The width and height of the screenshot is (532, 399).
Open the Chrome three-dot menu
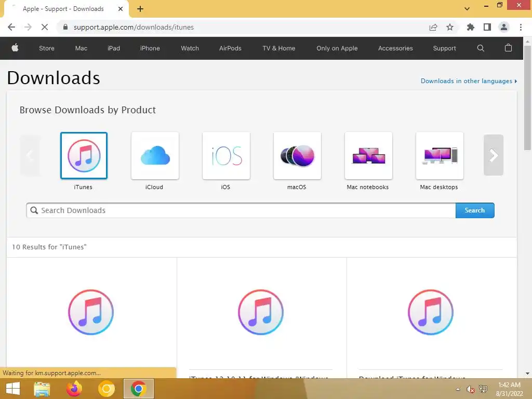tap(521, 27)
